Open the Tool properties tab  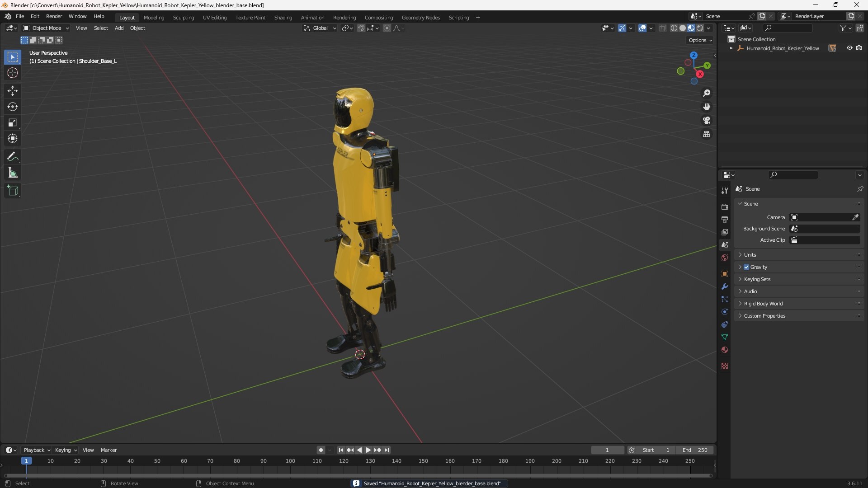[x=725, y=191]
